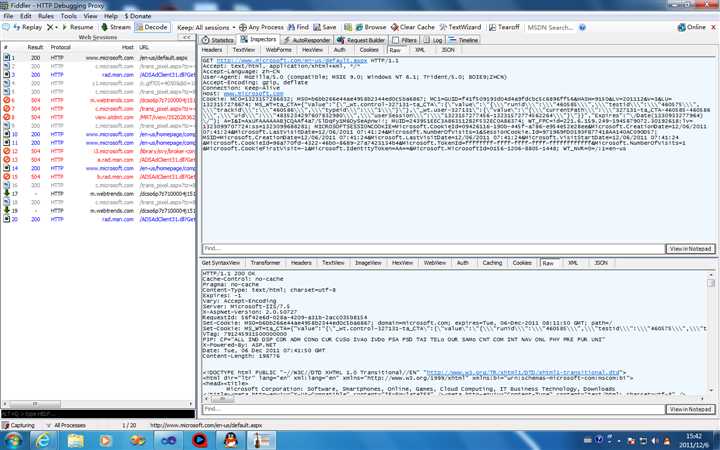This screenshot has width=720, height=450.
Task: Click the Online status indicator
Action: tap(692, 28)
